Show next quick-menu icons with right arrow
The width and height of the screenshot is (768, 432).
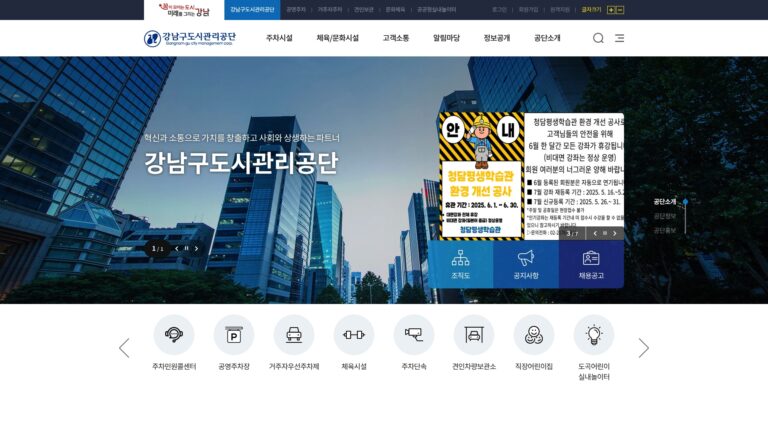point(644,348)
